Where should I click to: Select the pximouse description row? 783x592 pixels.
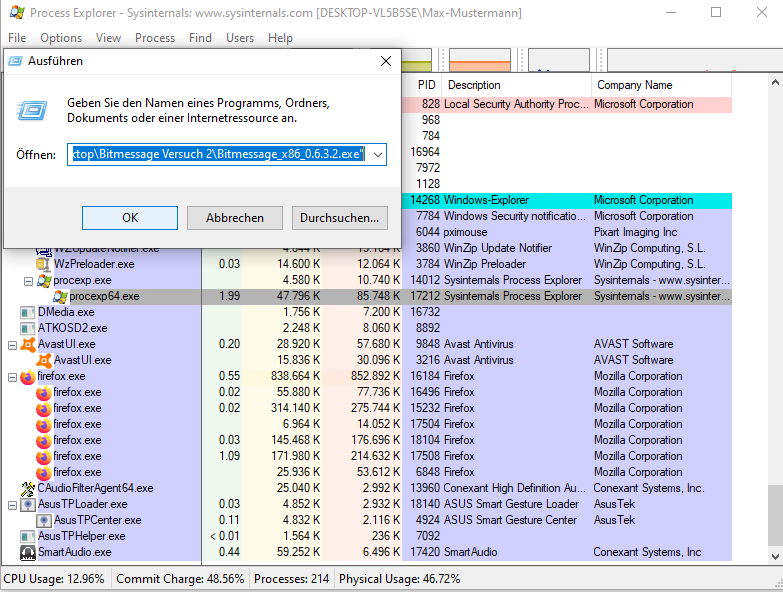click(465, 232)
